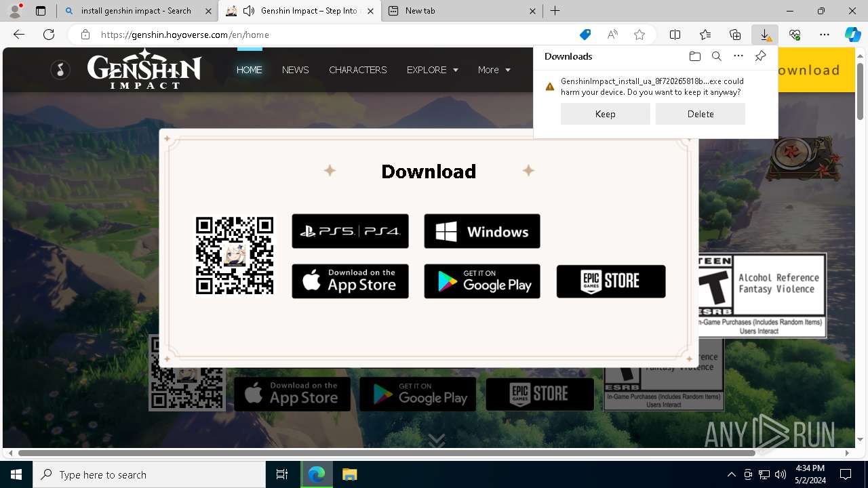This screenshot has height=488, width=868.
Task: Mute audio on the Genshin Impact tab
Action: click(249, 11)
